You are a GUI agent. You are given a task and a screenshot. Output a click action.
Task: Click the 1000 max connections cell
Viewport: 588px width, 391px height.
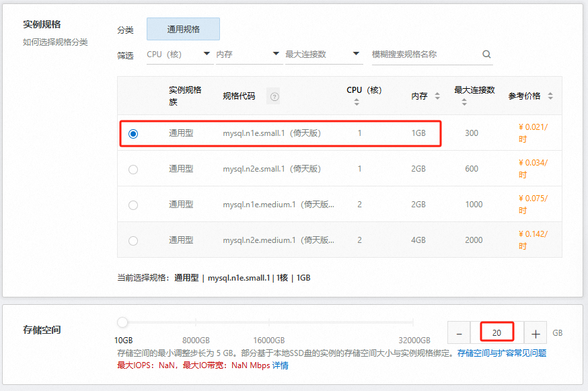474,205
